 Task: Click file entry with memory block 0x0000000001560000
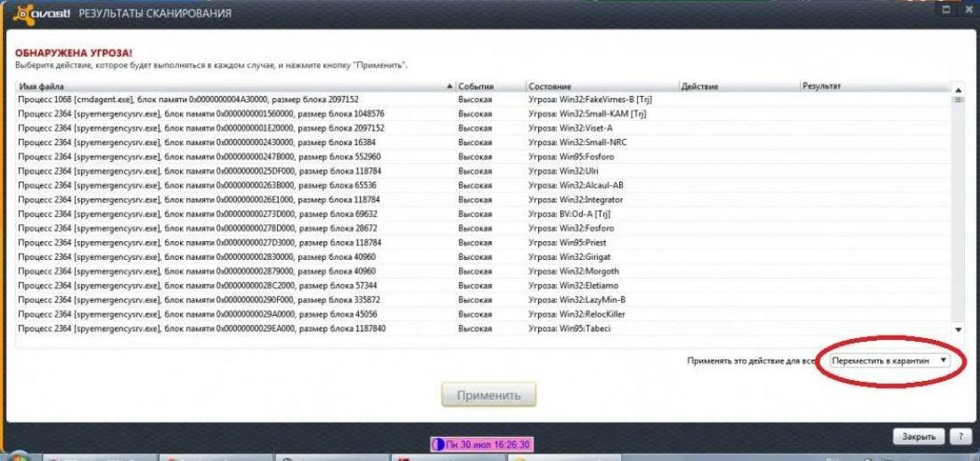(200, 114)
